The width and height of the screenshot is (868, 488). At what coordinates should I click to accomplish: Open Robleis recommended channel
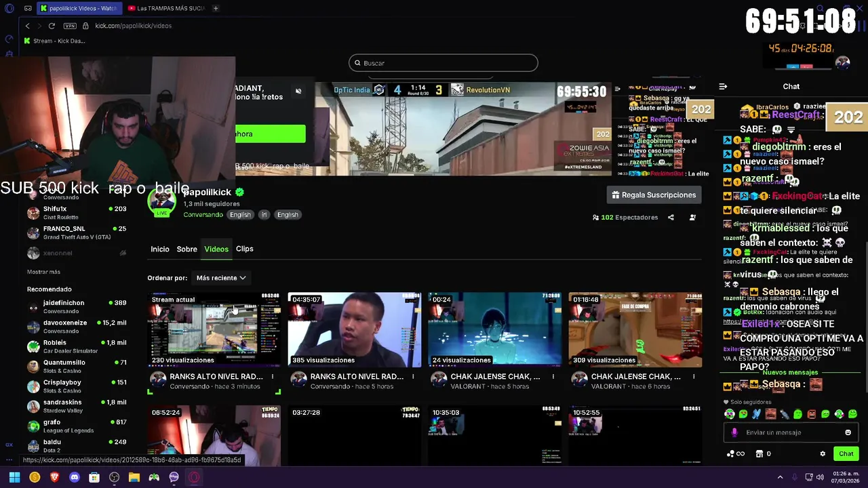point(77,346)
